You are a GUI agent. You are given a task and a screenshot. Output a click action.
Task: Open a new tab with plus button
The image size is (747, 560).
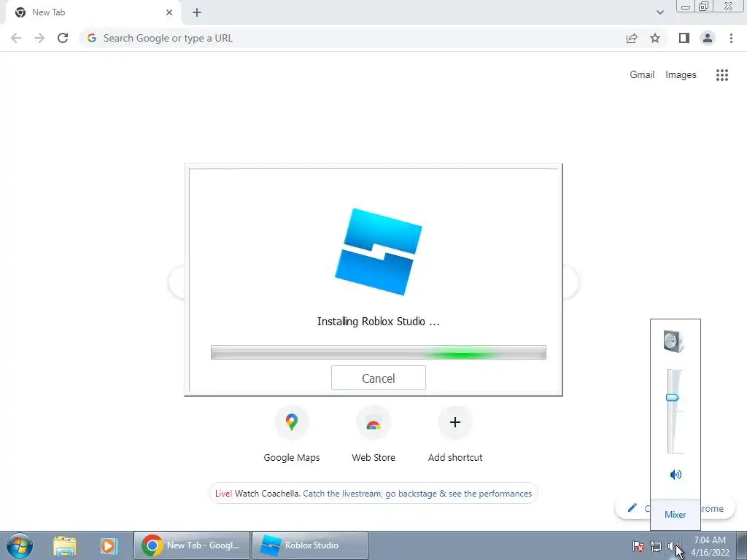tap(197, 12)
